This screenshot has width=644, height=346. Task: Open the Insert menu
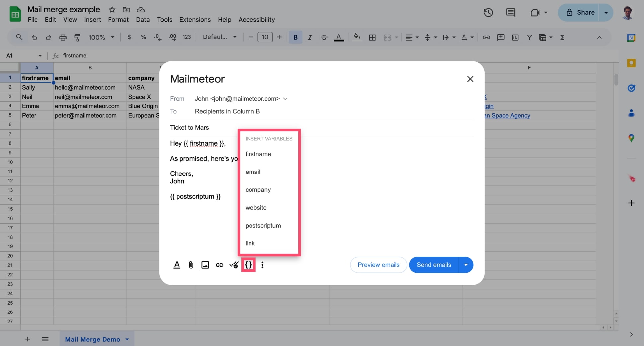pyautogui.click(x=92, y=20)
